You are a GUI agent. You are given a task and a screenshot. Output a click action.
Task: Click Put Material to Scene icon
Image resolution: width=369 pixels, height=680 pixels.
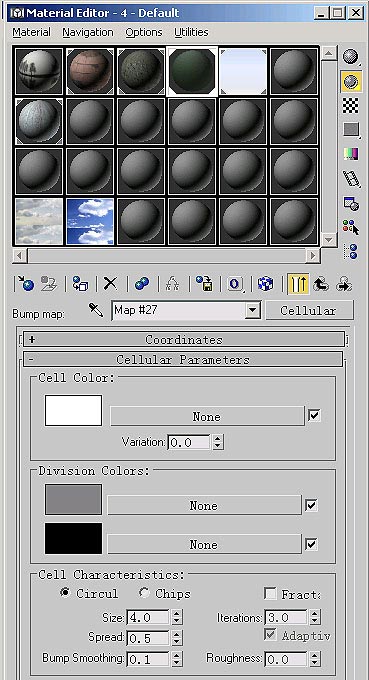click(x=49, y=284)
